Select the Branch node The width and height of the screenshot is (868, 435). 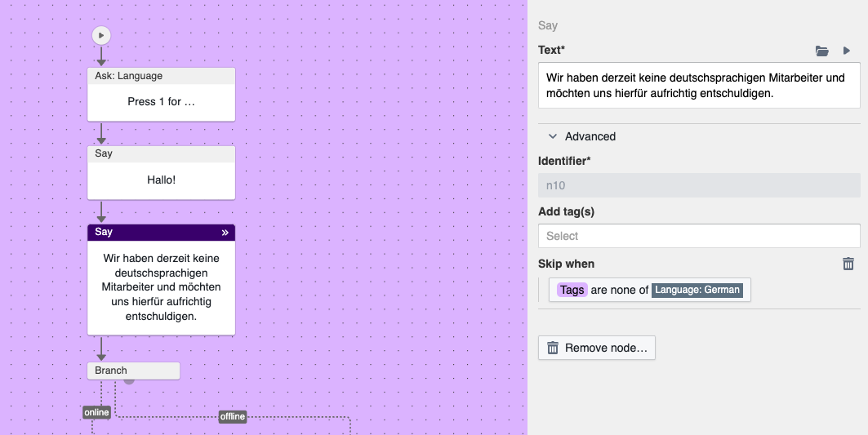point(133,371)
